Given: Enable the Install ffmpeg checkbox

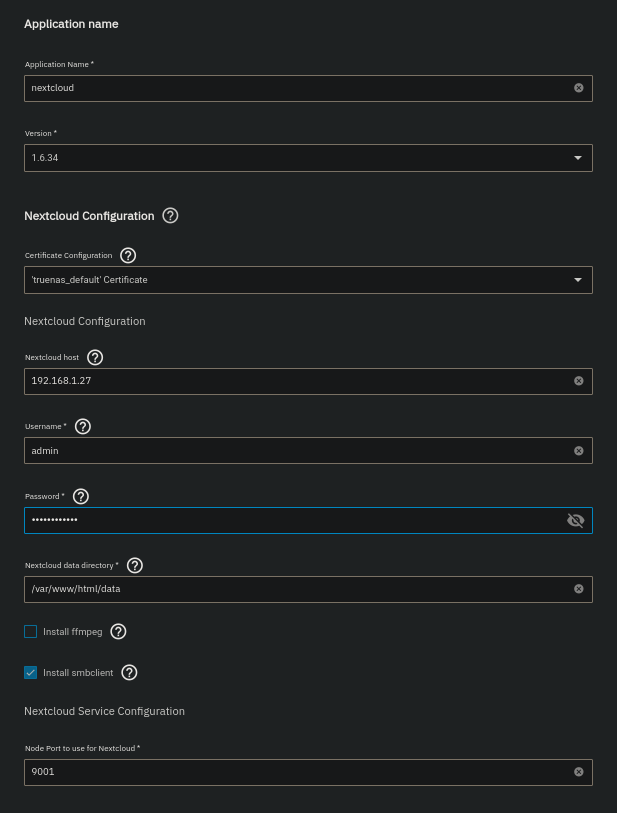Looking at the screenshot, I should point(31,632).
